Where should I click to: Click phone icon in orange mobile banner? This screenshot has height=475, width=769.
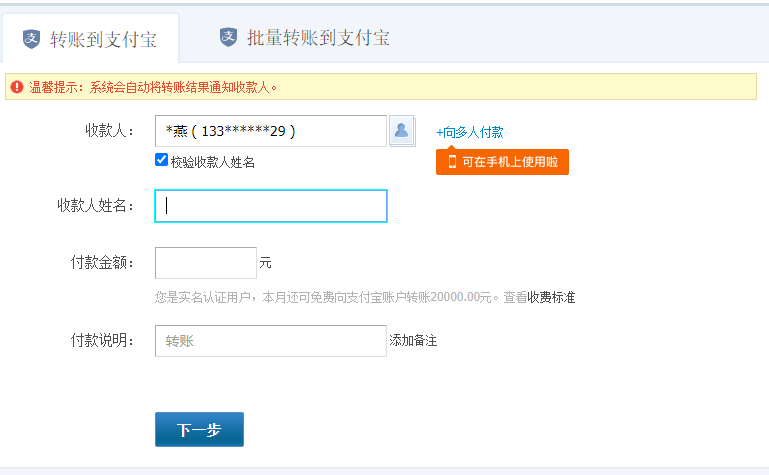(x=452, y=162)
